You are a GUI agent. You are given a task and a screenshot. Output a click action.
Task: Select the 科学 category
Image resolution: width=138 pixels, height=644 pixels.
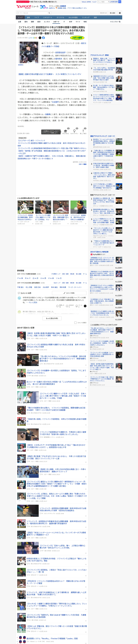click(x=71, y=22)
